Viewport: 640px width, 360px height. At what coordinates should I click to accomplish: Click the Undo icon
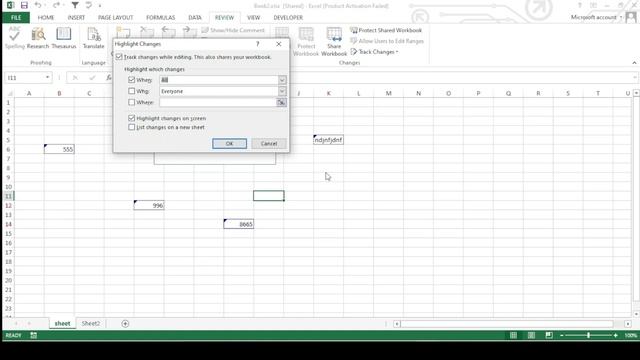click(x=38, y=5)
